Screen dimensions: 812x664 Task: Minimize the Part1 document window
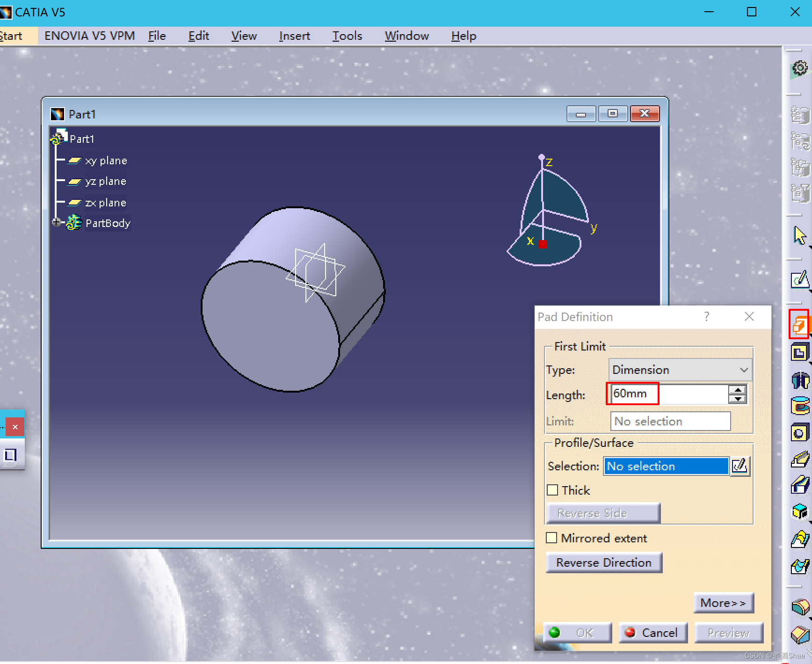click(581, 114)
